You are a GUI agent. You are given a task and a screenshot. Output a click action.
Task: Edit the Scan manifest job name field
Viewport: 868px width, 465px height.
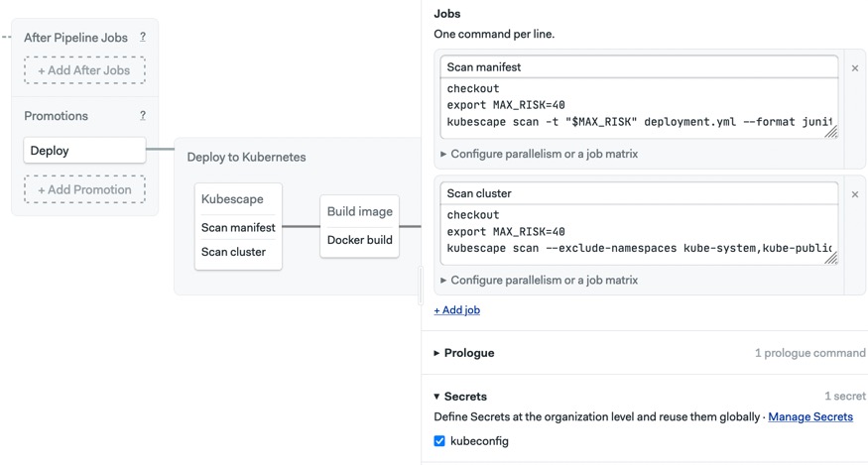pos(639,67)
